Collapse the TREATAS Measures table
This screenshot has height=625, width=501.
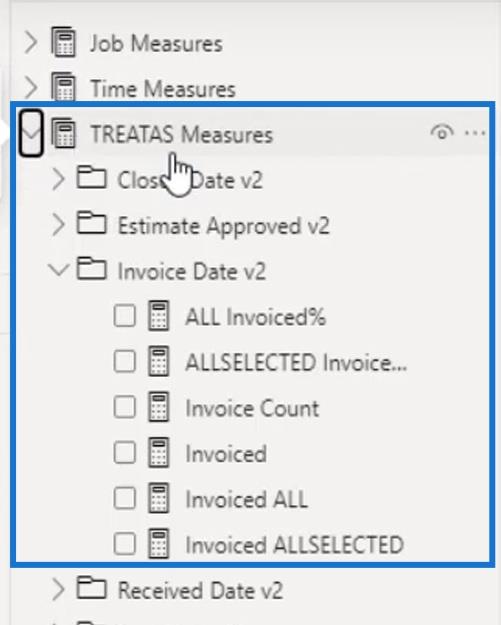point(31,133)
